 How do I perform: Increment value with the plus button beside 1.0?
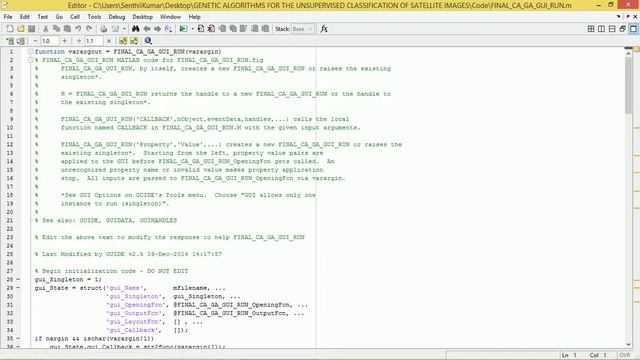coord(64,41)
